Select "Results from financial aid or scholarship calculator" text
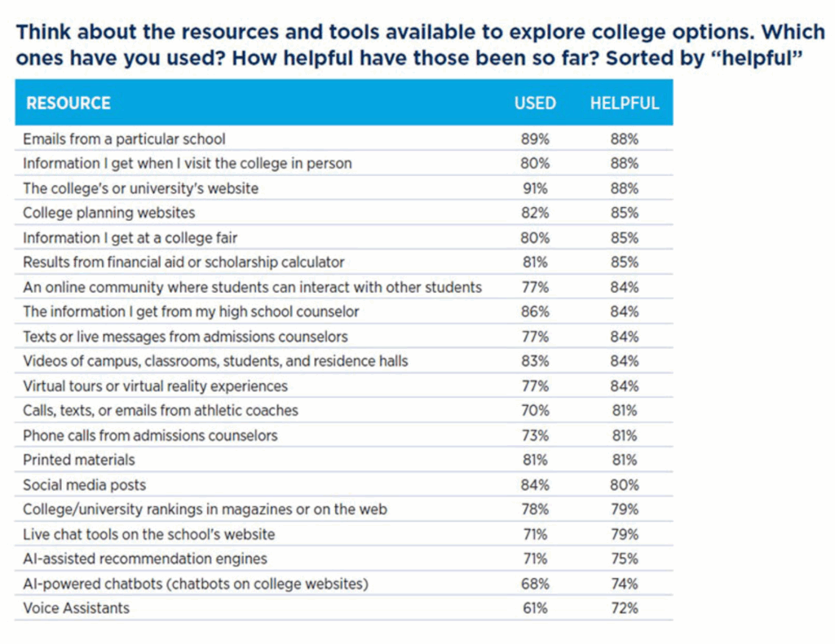 point(183,262)
